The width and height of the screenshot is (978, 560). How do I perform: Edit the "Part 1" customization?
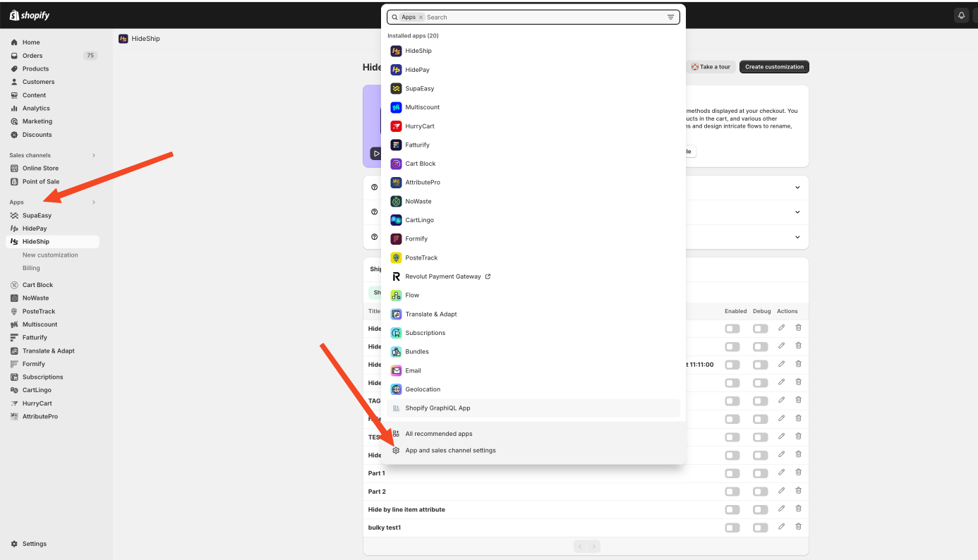[781, 473]
